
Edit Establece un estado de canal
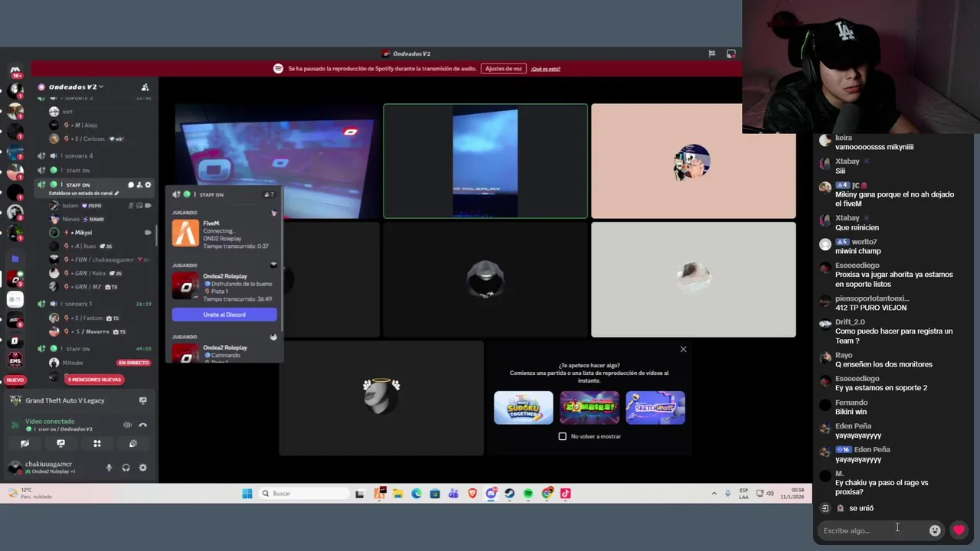[x=84, y=194]
